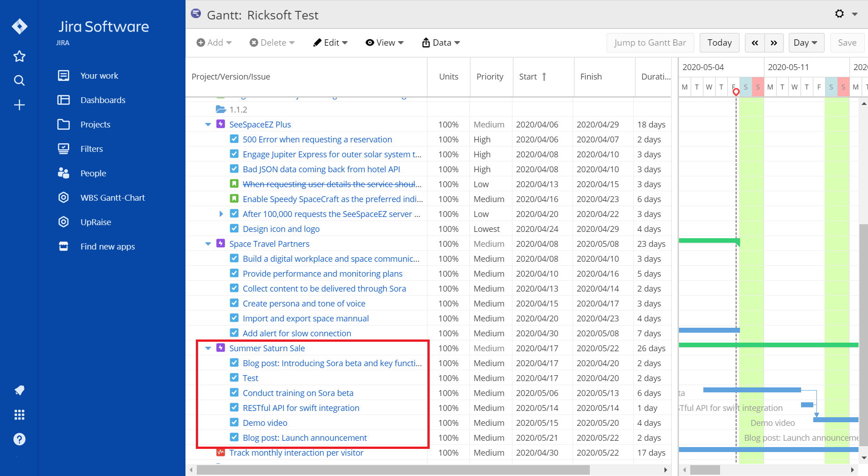
Task: Click the Summer Saturn Sale epic icon
Action: 221,348
